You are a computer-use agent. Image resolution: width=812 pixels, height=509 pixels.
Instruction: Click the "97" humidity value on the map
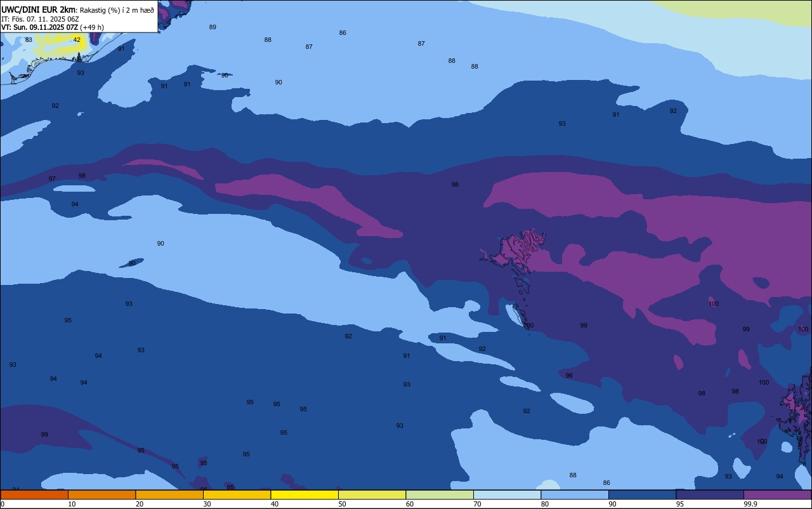52,179
